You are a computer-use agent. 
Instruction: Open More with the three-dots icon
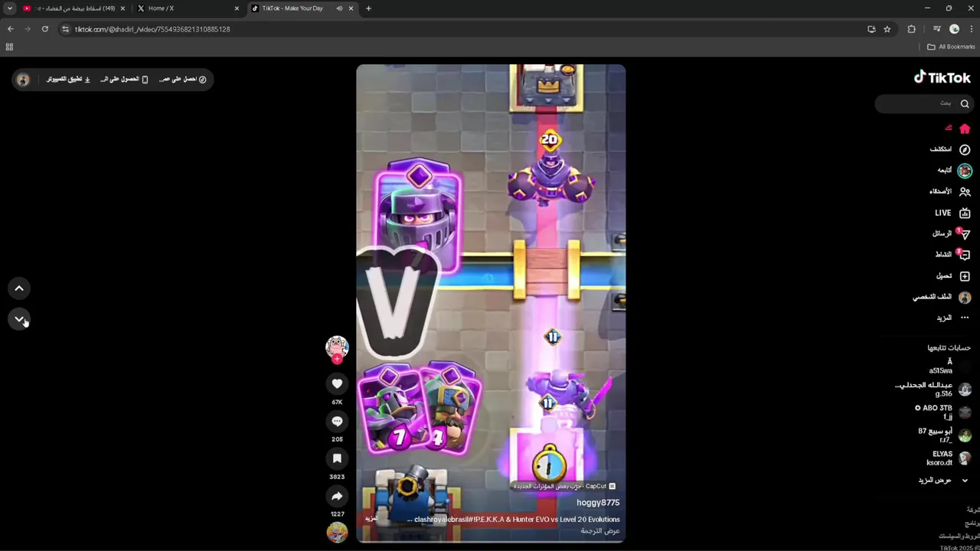point(965,318)
